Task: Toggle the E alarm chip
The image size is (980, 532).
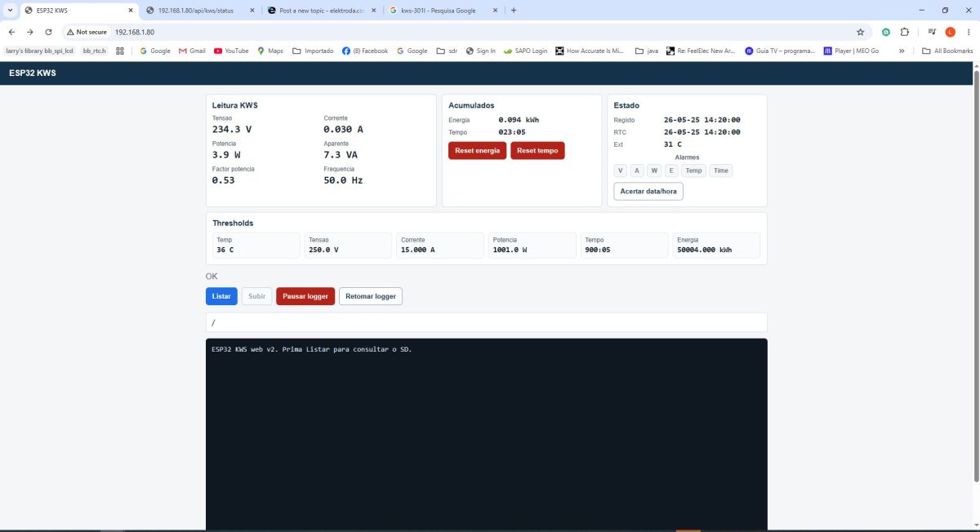Action: tap(671, 171)
